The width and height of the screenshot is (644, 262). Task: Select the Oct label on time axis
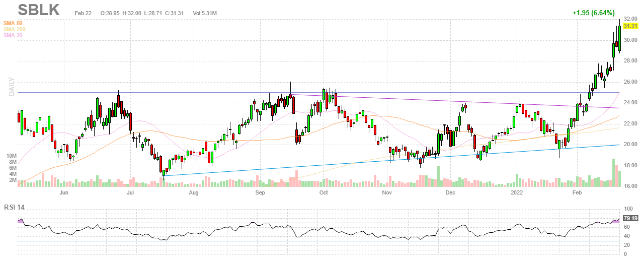tap(324, 192)
